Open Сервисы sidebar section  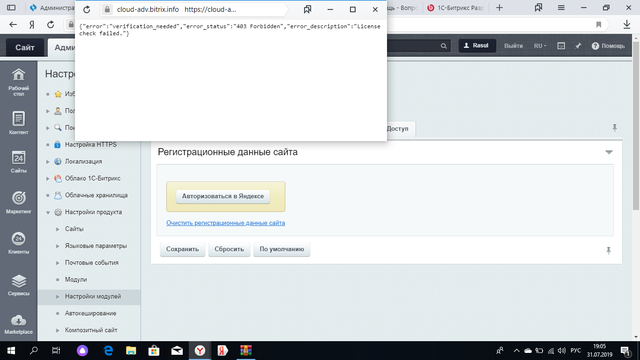click(x=18, y=284)
